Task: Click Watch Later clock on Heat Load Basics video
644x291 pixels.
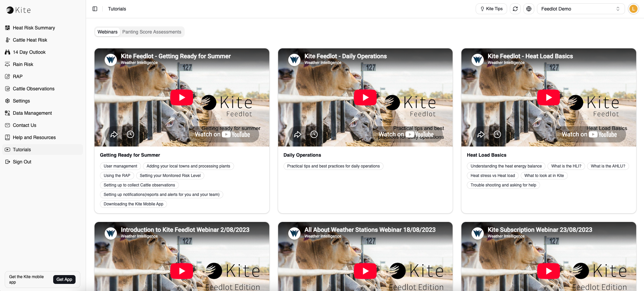Action: (497, 134)
